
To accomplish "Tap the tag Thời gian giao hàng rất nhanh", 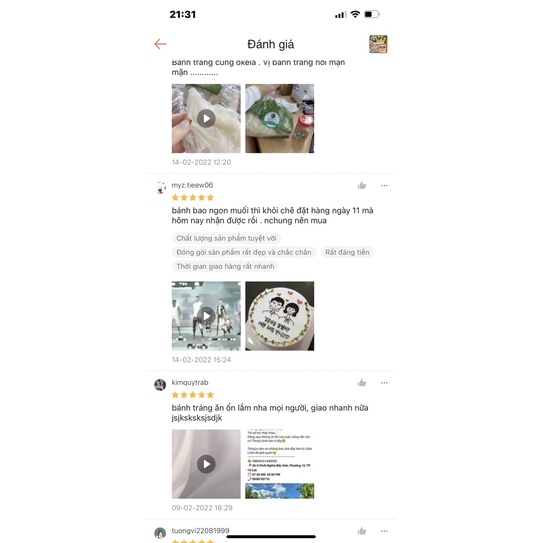I will click(x=225, y=266).
